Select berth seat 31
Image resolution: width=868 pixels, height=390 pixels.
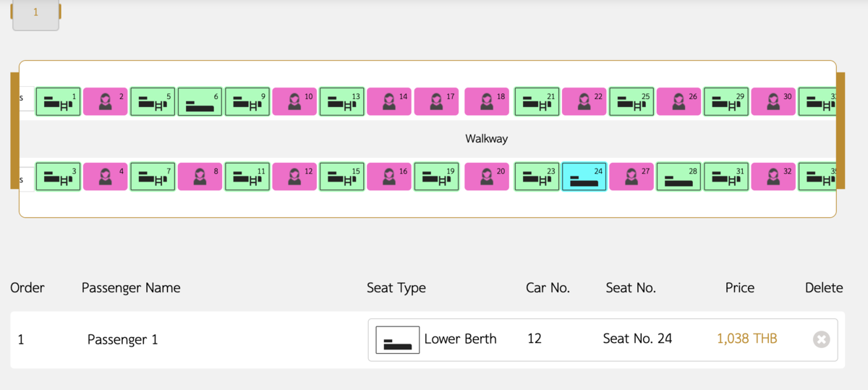pyautogui.click(x=726, y=176)
